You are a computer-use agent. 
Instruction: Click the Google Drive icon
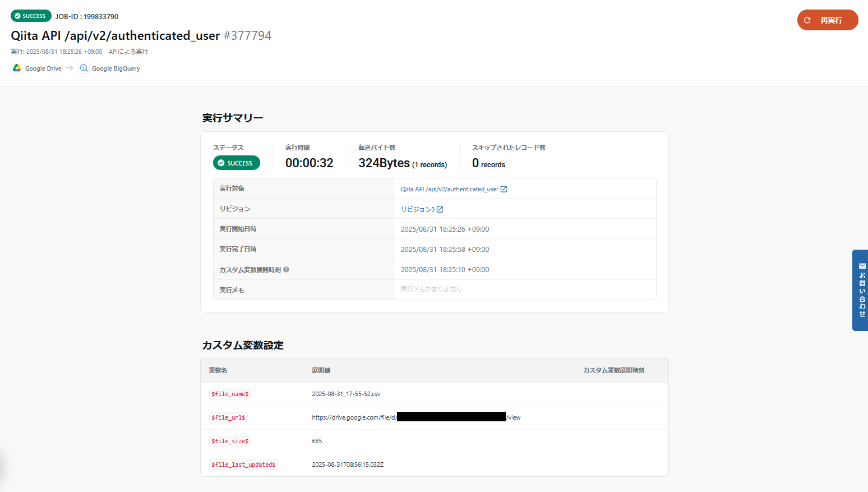pyautogui.click(x=17, y=68)
